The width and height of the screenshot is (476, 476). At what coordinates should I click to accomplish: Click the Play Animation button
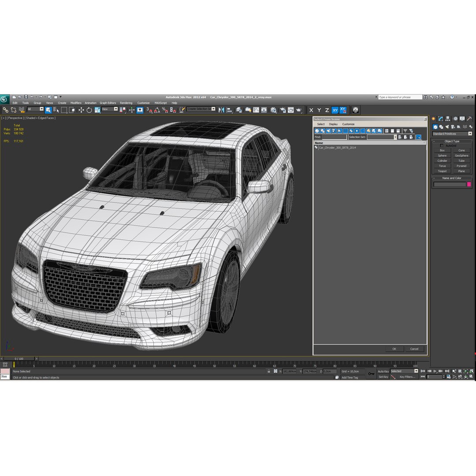(435, 371)
